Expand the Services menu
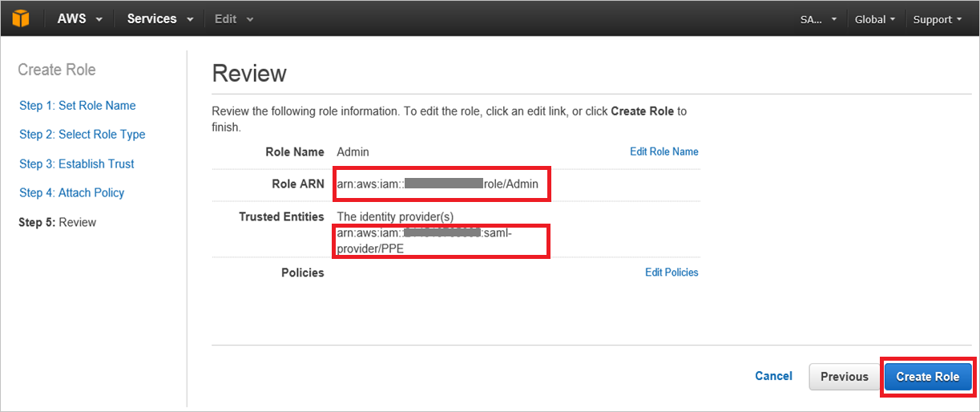The height and width of the screenshot is (412, 980). [x=159, y=18]
